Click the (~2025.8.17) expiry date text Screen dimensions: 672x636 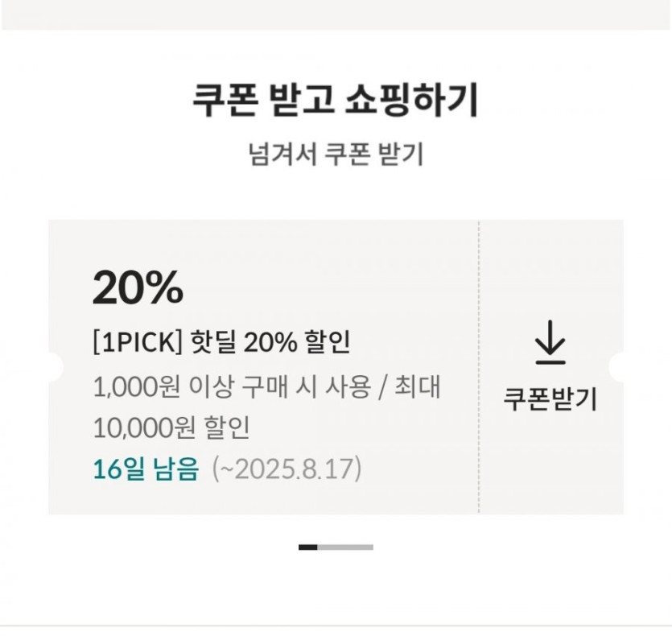[287, 469]
